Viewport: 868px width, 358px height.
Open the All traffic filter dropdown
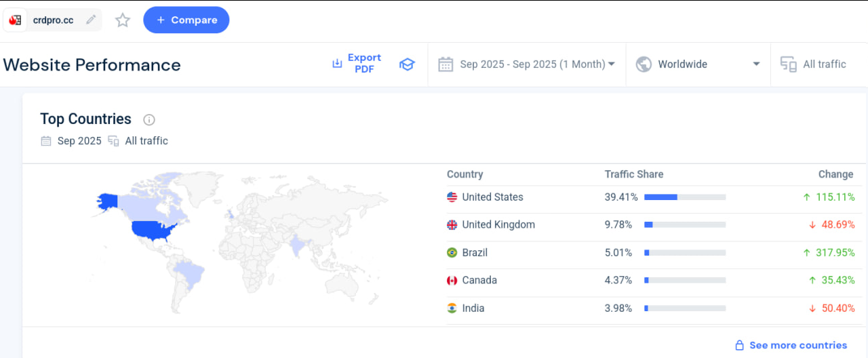tap(824, 64)
